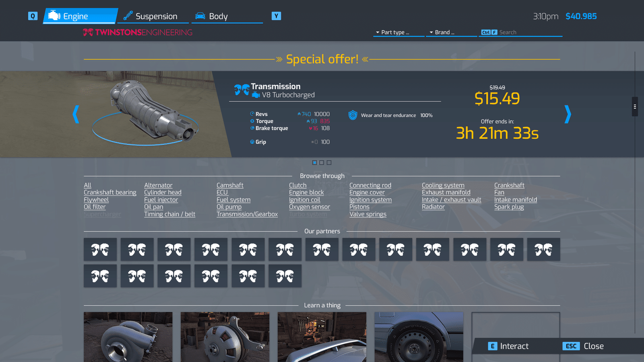Select the first offer page indicator

(x=315, y=162)
